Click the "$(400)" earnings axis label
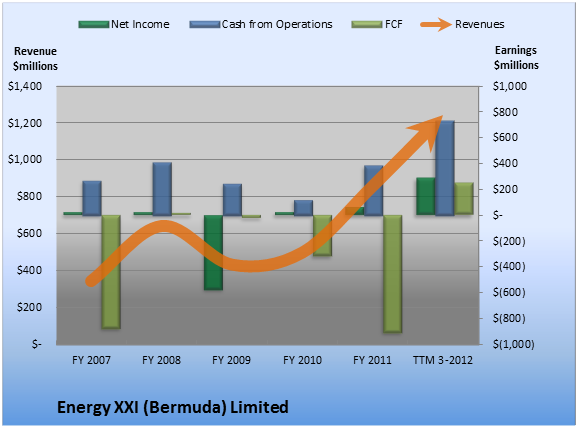 [x=509, y=266]
